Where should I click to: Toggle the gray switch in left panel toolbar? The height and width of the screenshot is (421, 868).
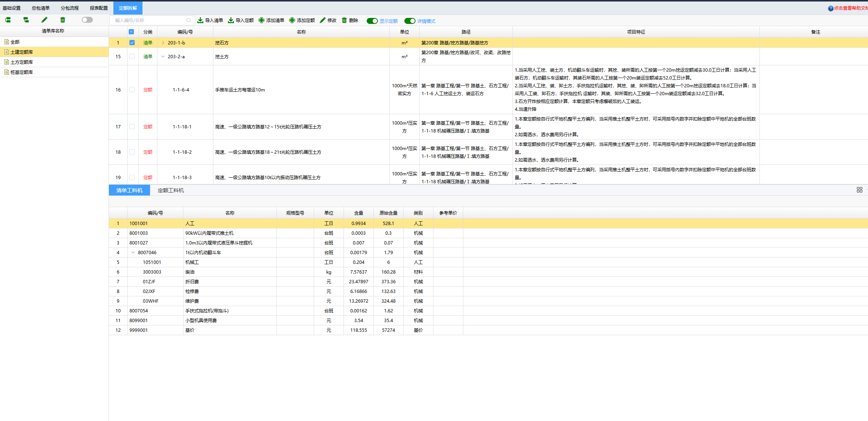pos(87,20)
